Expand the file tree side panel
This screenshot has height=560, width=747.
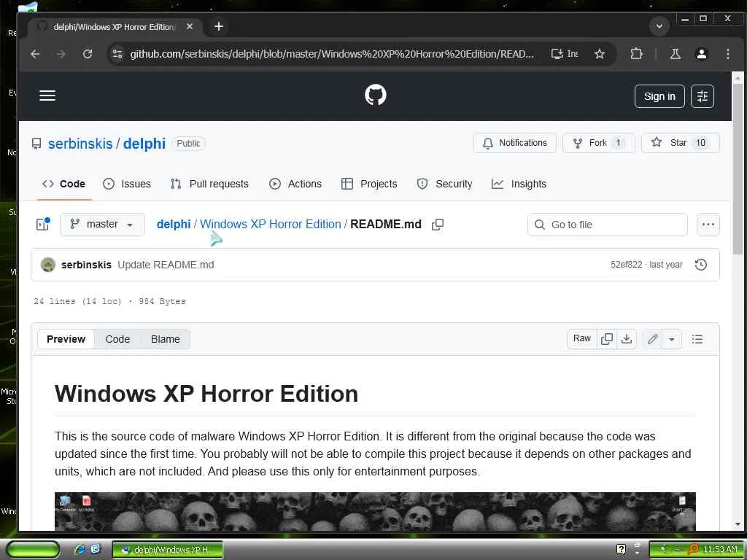[43, 224]
